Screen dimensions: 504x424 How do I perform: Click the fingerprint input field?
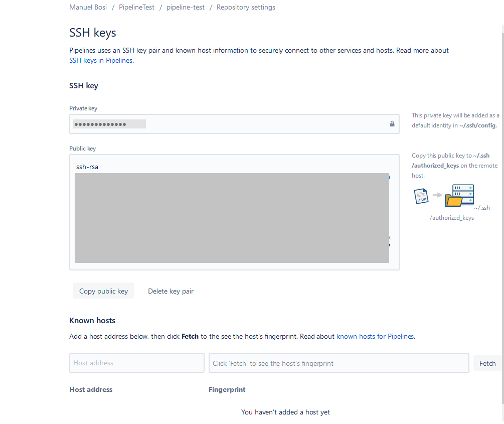(339, 362)
